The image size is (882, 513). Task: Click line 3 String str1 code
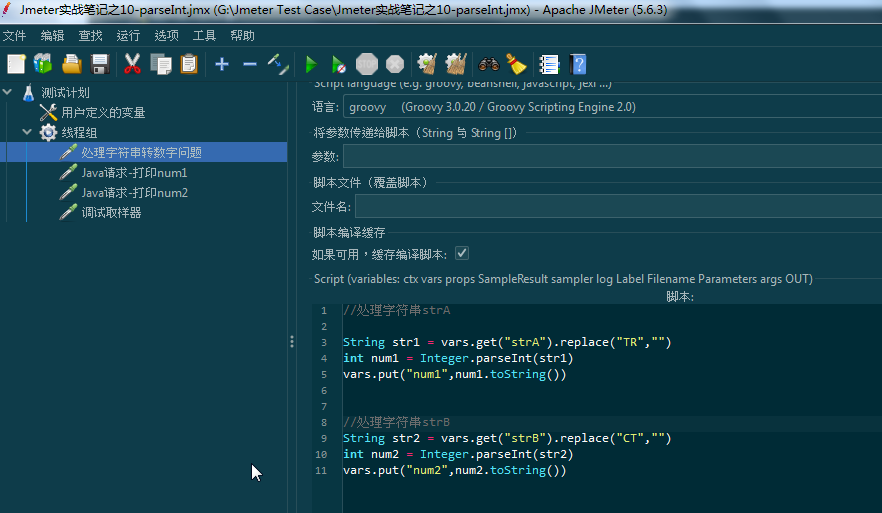coord(507,342)
